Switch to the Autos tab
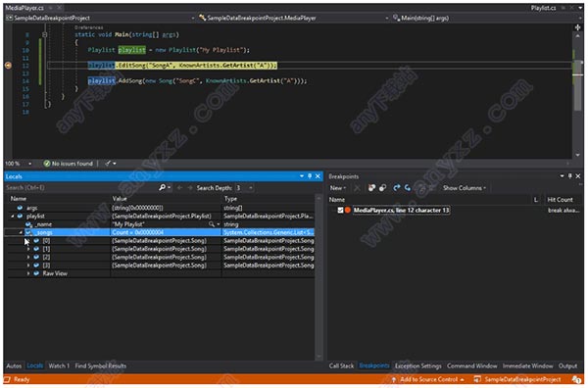Image resolution: width=588 pixels, height=388 pixels. click(x=15, y=365)
